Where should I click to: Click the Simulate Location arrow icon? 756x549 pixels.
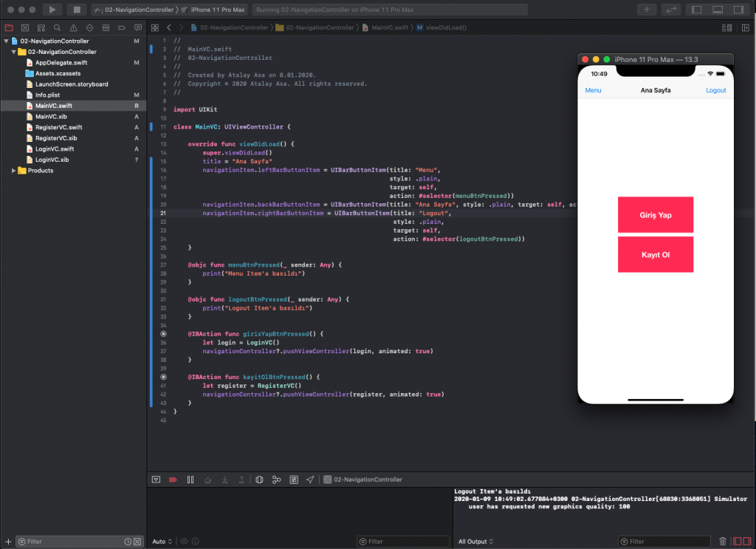pos(310,480)
